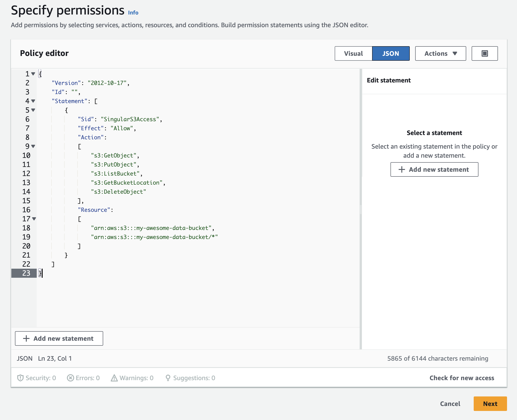Click the "SingularS3Access" Sid value

(x=130, y=119)
